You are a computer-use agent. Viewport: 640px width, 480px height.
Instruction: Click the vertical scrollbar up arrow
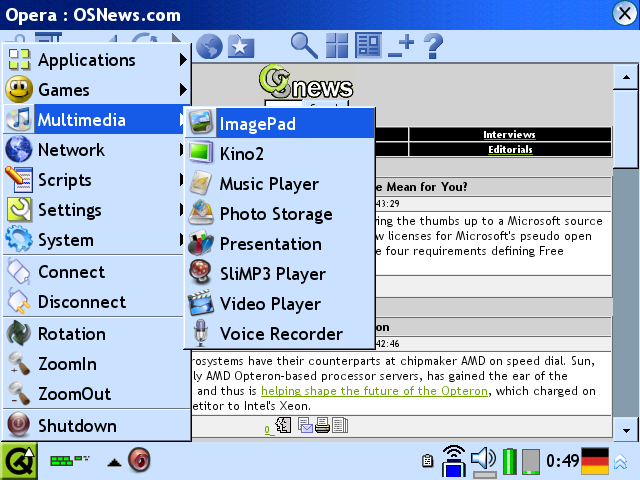(626, 77)
